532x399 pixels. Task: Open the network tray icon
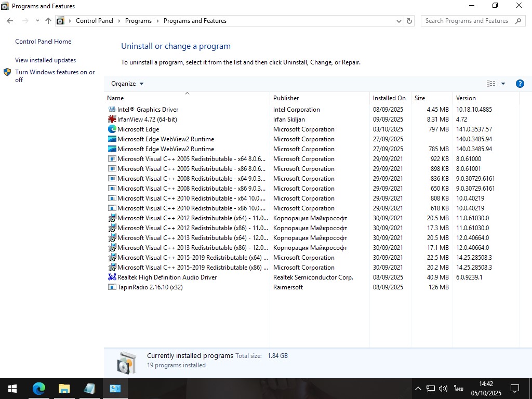(431, 389)
